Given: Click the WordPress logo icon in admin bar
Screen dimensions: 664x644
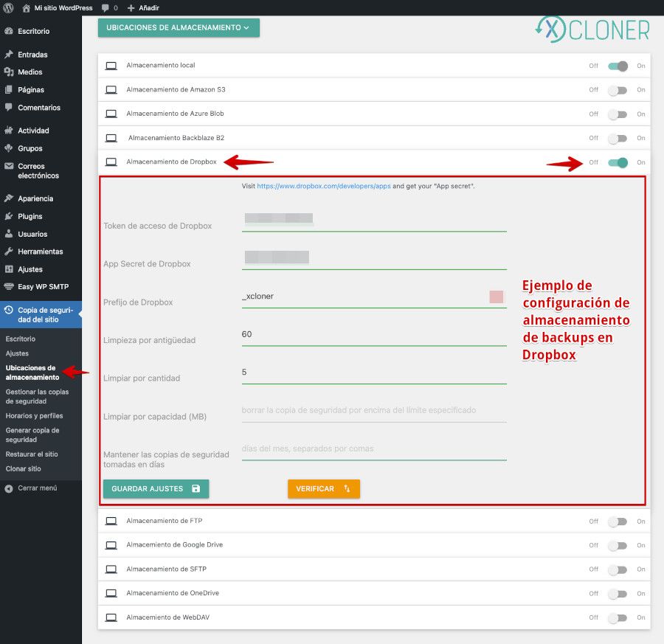Looking at the screenshot, I should click(x=8, y=7).
